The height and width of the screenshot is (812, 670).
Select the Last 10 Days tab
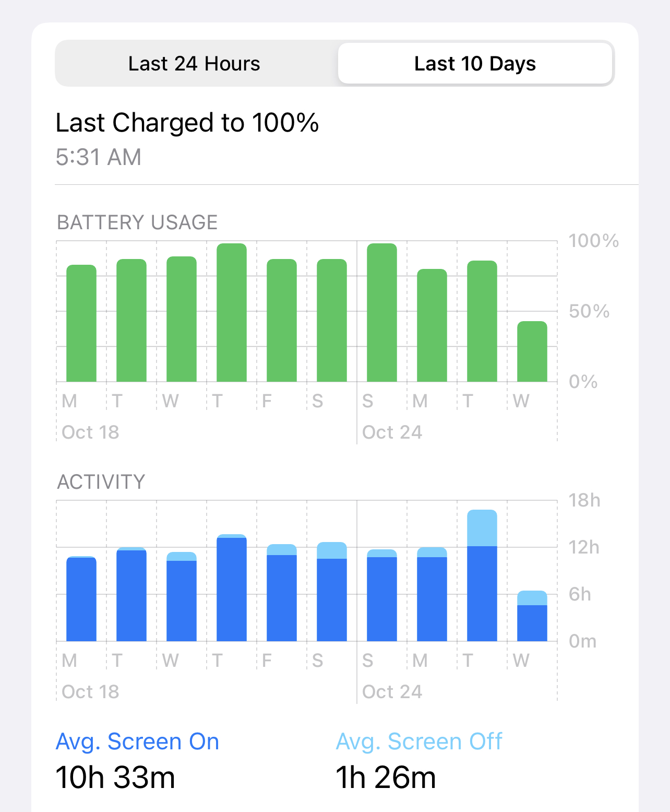[x=475, y=64]
